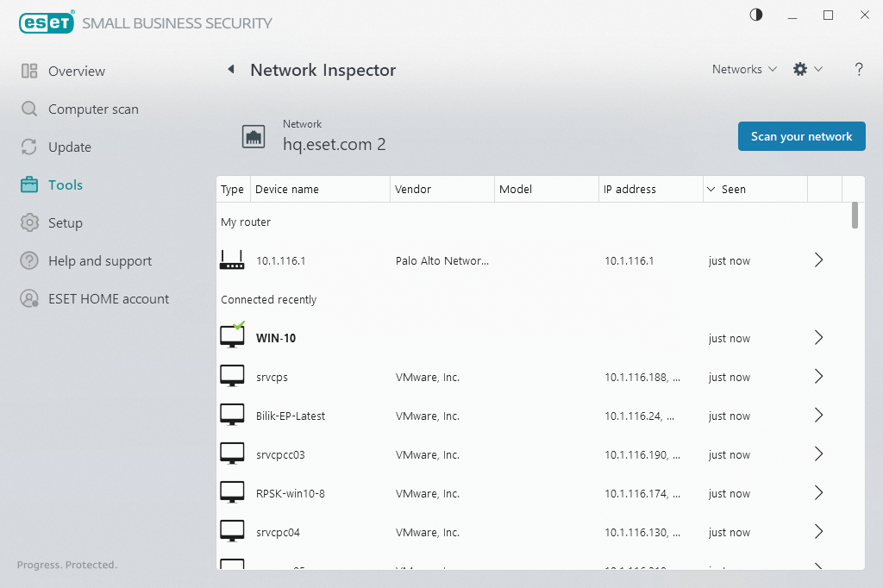This screenshot has height=588, width=883.
Task: Open the help question mark icon
Action: coord(859,70)
